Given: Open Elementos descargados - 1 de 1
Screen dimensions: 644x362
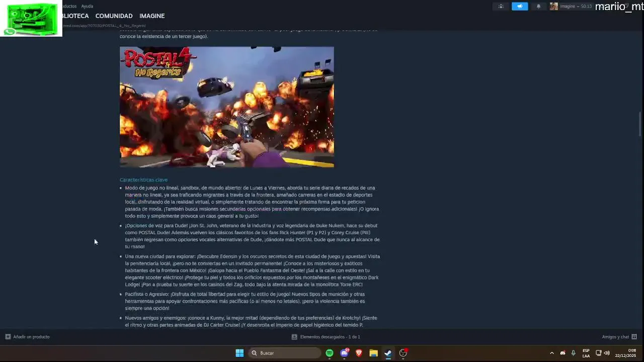Looking at the screenshot, I should [330, 337].
